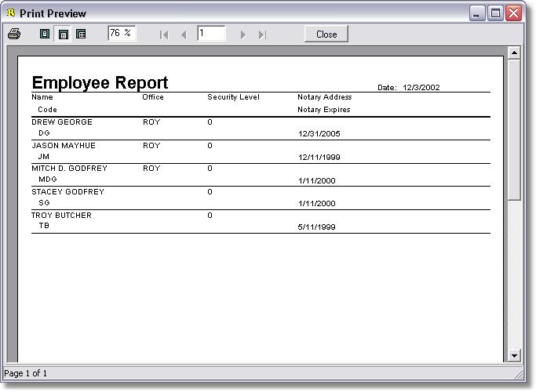Click the 12/31/2005 notary expiration date
This screenshot has height=392, width=536.
319,134
